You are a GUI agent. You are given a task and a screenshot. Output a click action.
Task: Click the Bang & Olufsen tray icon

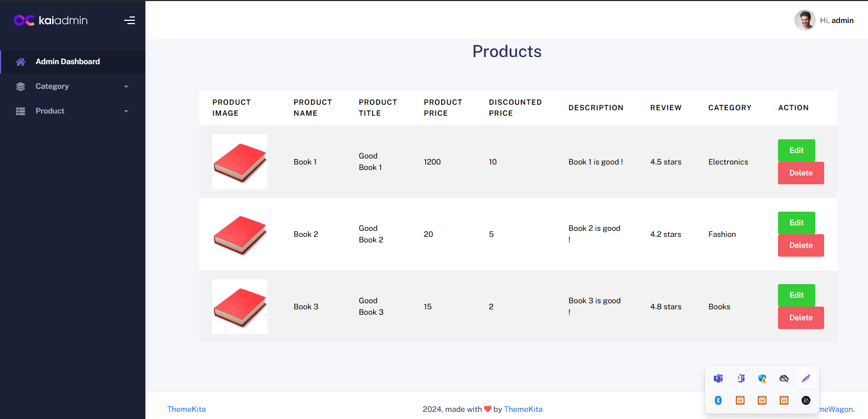tap(806, 400)
